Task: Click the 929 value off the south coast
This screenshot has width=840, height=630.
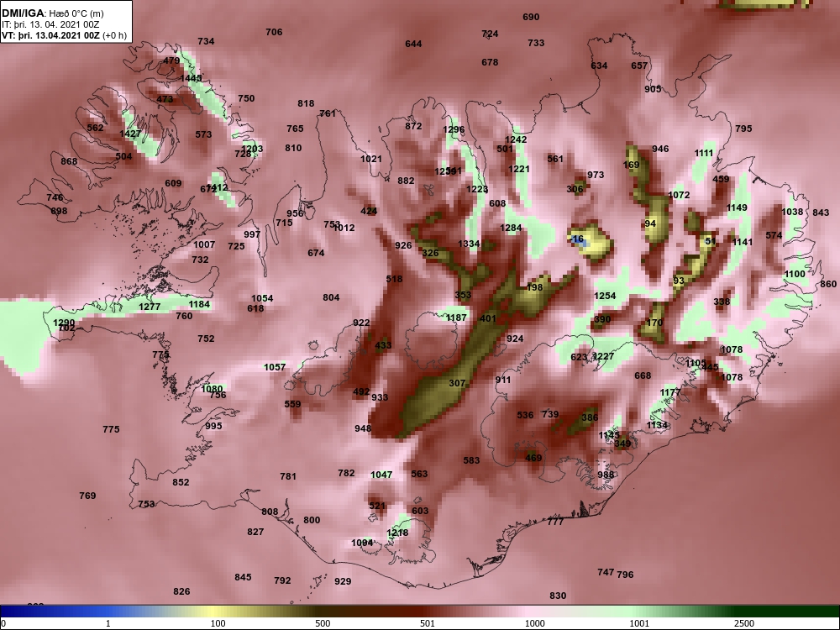Action: [343, 581]
